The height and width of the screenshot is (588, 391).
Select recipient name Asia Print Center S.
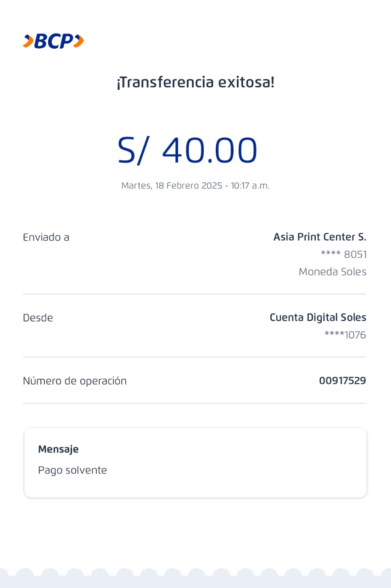320,237
